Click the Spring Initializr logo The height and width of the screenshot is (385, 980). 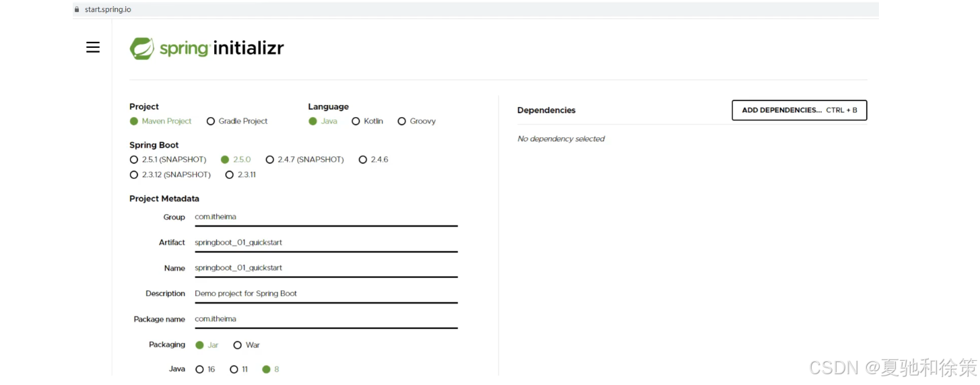[x=207, y=48]
